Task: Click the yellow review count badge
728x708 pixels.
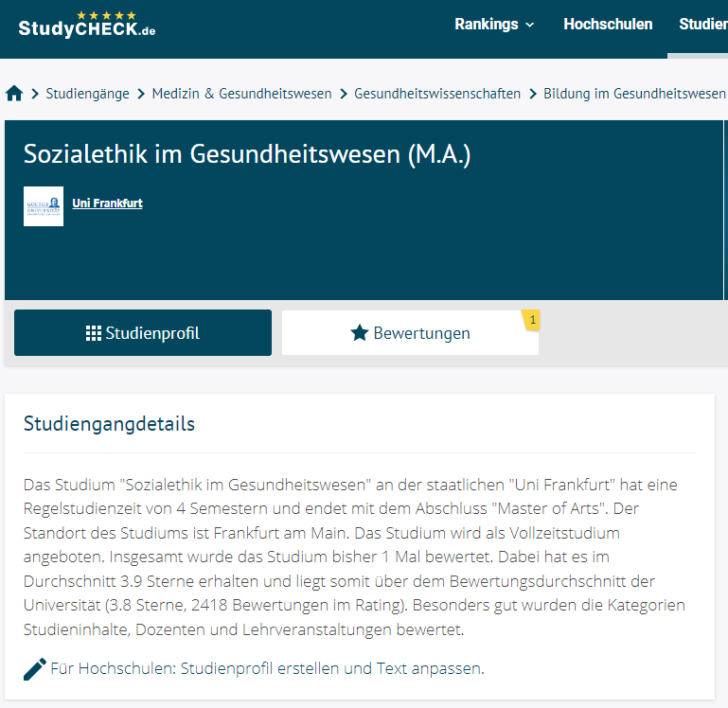Action: [532, 320]
